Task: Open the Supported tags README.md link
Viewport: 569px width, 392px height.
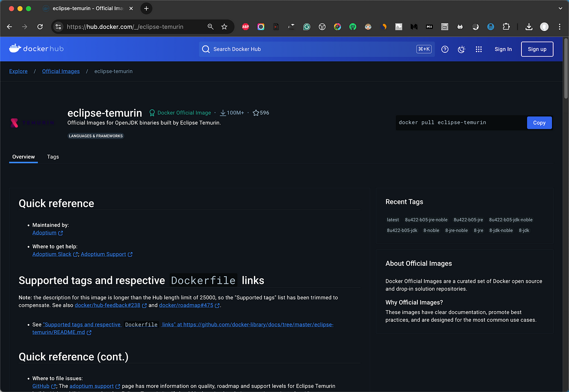Action: (183, 328)
